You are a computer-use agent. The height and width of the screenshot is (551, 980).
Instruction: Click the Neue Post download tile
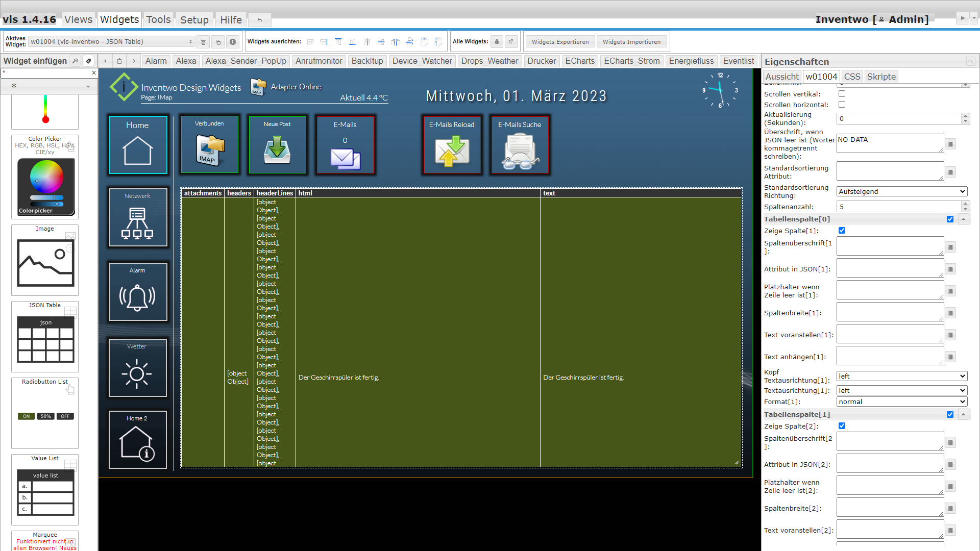pyautogui.click(x=277, y=145)
